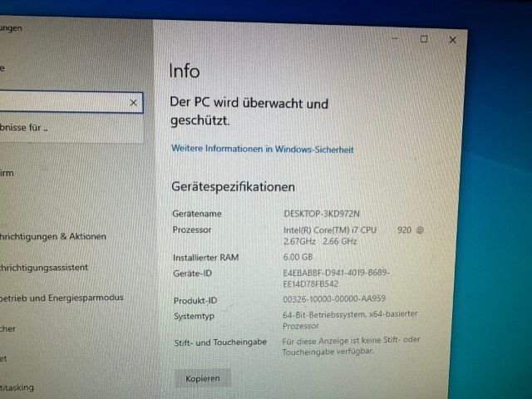Select device name DESKTOP-3KD972N
The height and width of the screenshot is (399, 532).
click(322, 214)
